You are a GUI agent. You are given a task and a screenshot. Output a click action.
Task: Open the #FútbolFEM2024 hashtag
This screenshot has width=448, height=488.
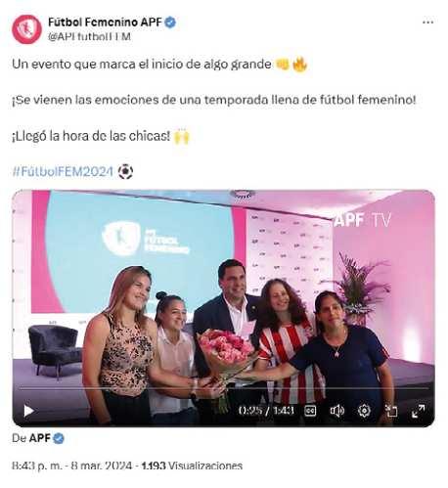coord(63,171)
